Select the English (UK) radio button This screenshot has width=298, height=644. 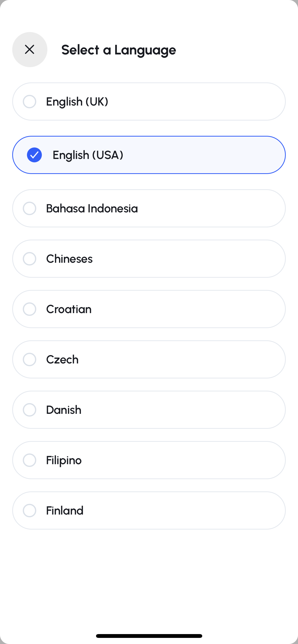tap(30, 101)
